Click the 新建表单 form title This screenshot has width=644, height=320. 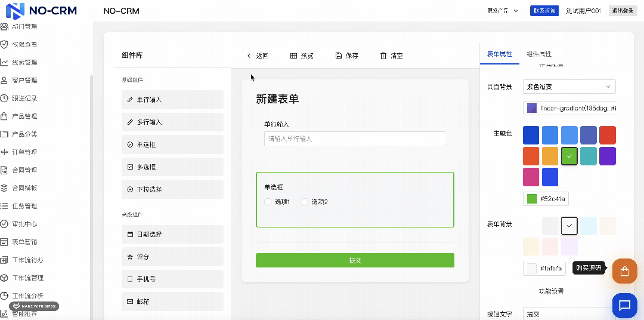click(278, 99)
